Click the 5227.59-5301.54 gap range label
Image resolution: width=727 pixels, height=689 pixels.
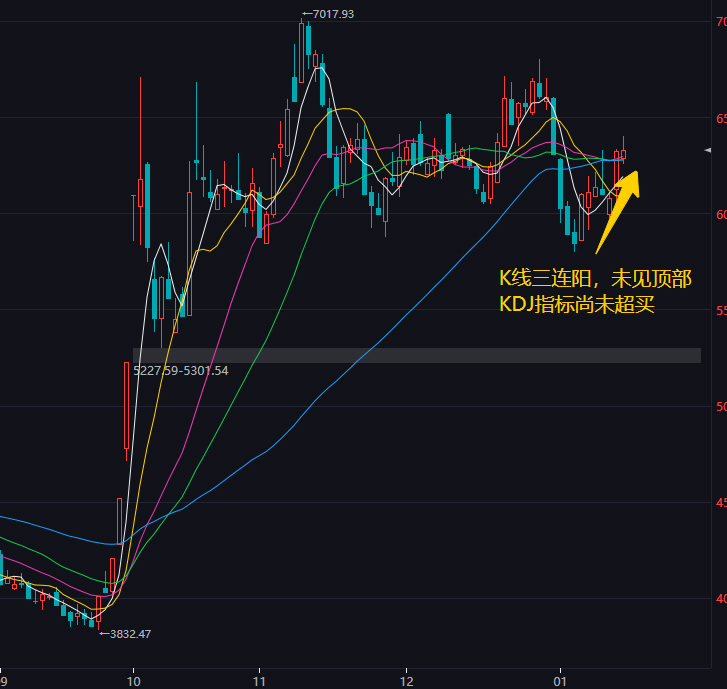click(180, 370)
